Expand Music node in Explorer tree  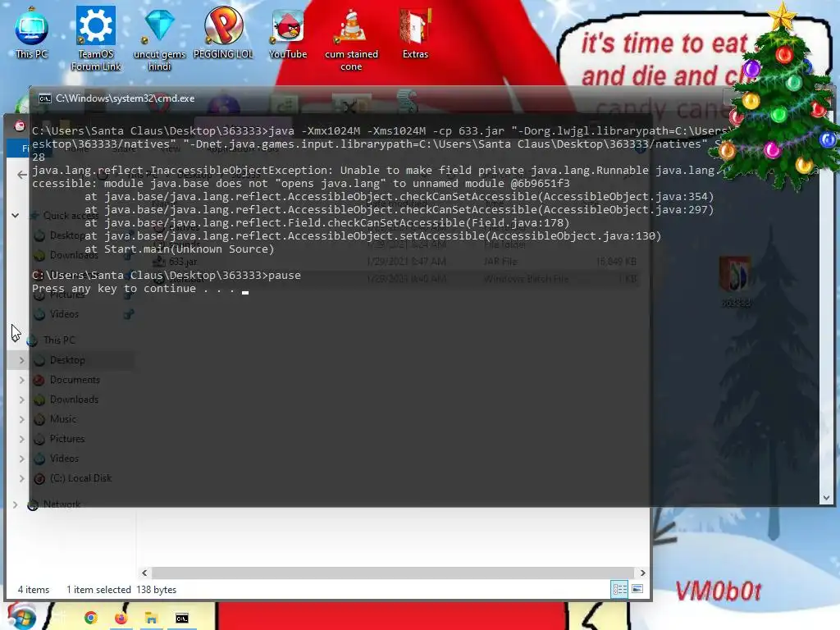click(22, 419)
